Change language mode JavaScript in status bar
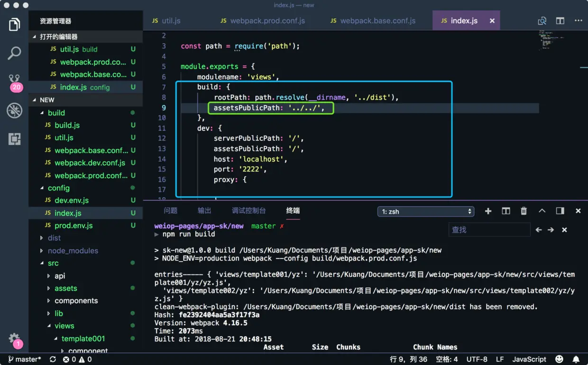This screenshot has height=365, width=588. pyautogui.click(x=529, y=359)
